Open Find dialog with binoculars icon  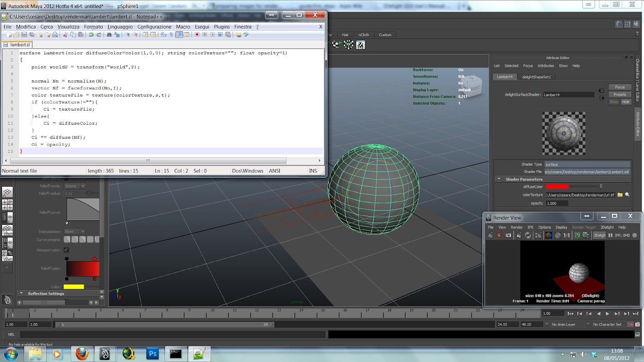tap(109, 35)
